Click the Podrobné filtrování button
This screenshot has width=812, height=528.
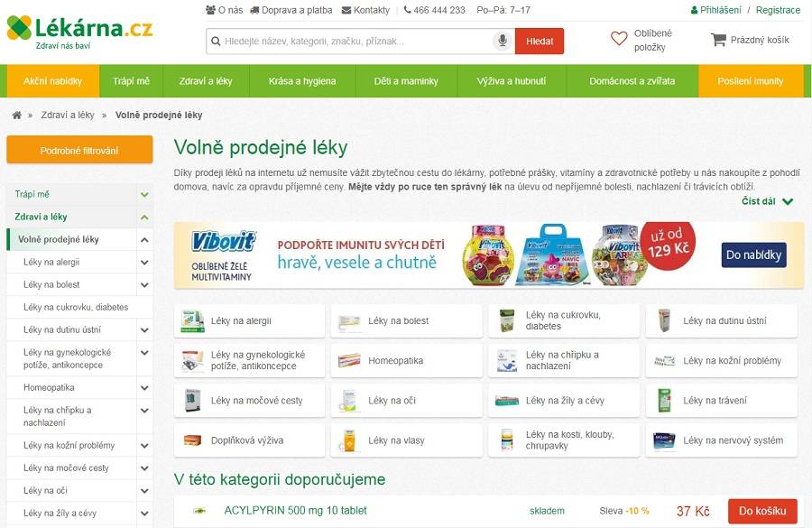79,150
